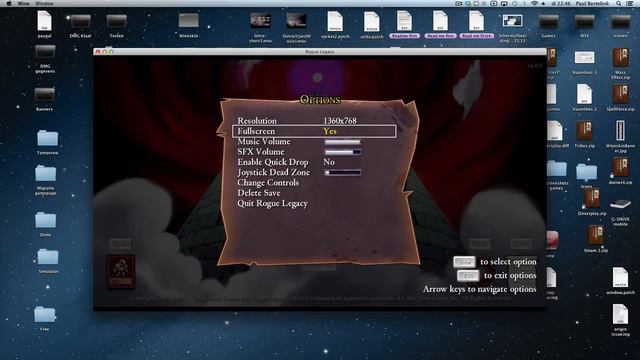Select the origin issue.log file icon
The image size is (640, 360).
620,314
